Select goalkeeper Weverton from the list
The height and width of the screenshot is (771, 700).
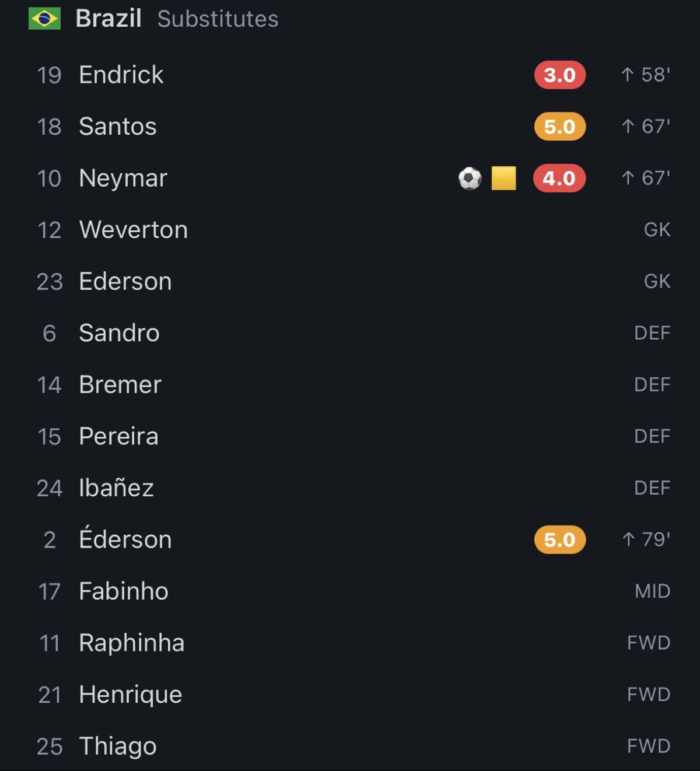pyautogui.click(x=350, y=230)
